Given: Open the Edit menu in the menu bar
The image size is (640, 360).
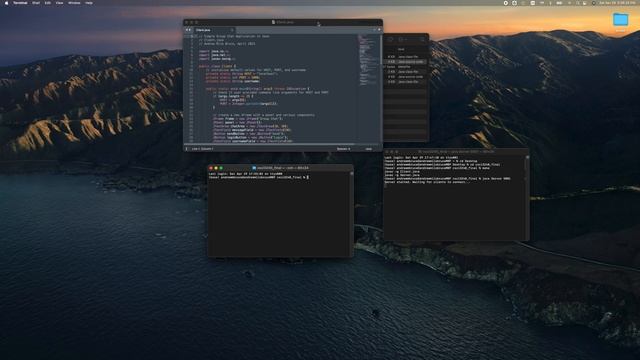Looking at the screenshot, I should pyautogui.click(x=48, y=3).
